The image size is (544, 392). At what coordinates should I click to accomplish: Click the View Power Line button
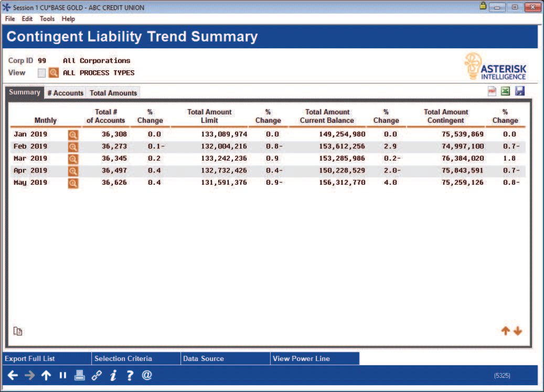tap(315, 359)
